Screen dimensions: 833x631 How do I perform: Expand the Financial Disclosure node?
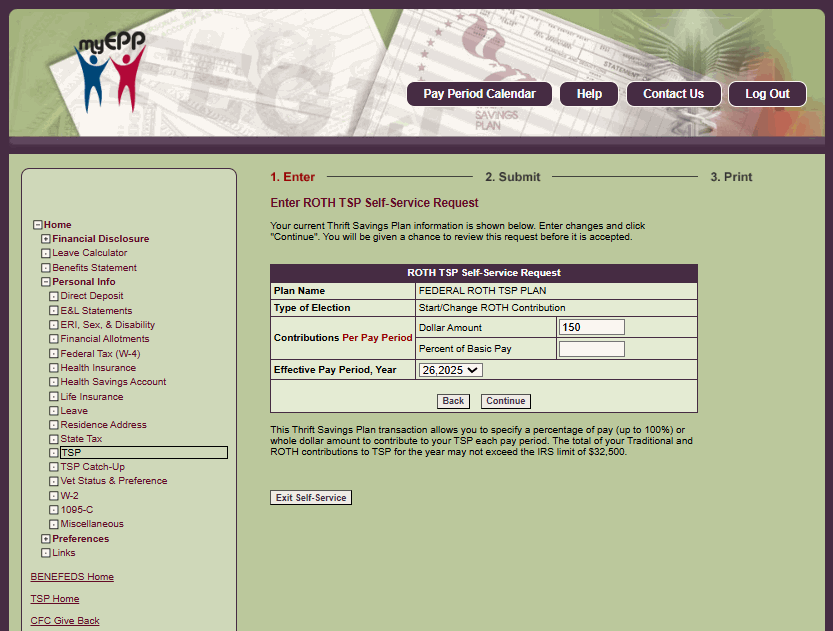(x=46, y=239)
